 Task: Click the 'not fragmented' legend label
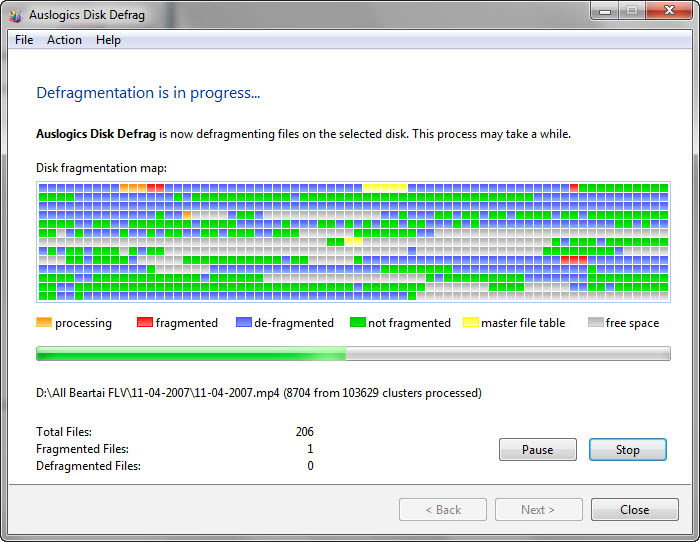coord(409,323)
